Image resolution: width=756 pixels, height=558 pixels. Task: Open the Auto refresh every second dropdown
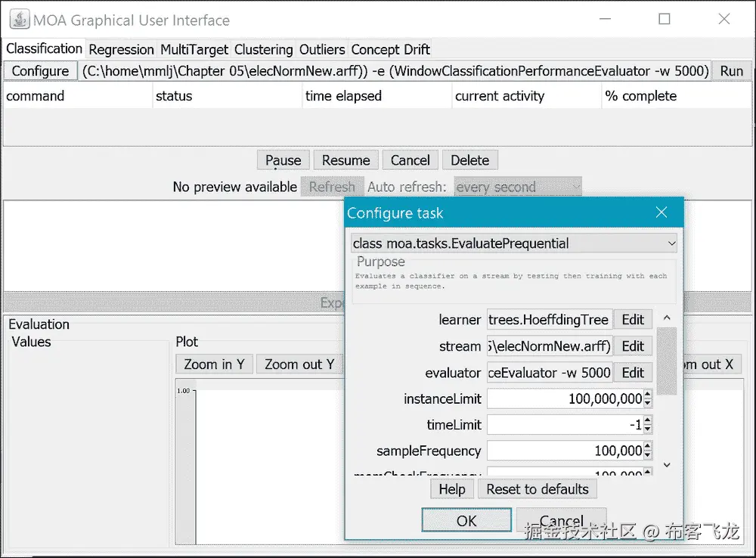coord(517,187)
